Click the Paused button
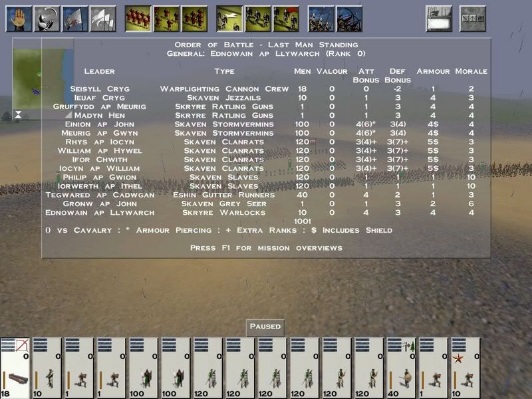Screen dimensions: 532x399 [265, 327]
